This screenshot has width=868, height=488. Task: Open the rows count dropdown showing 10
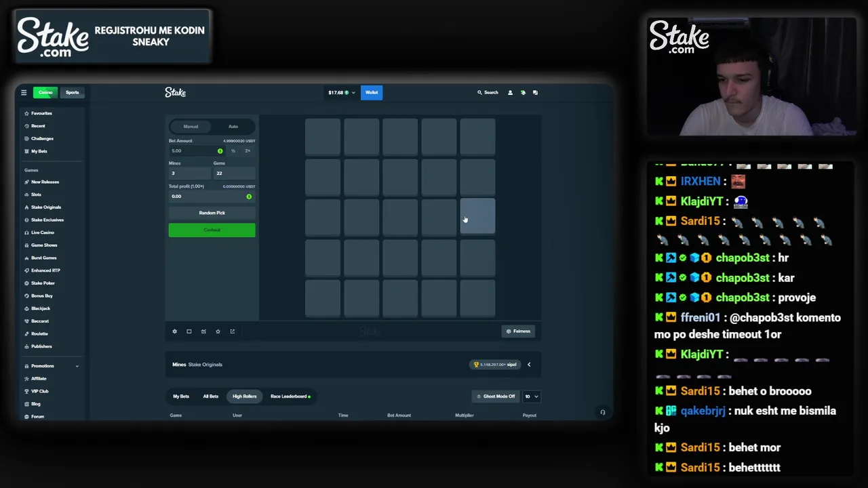point(531,396)
